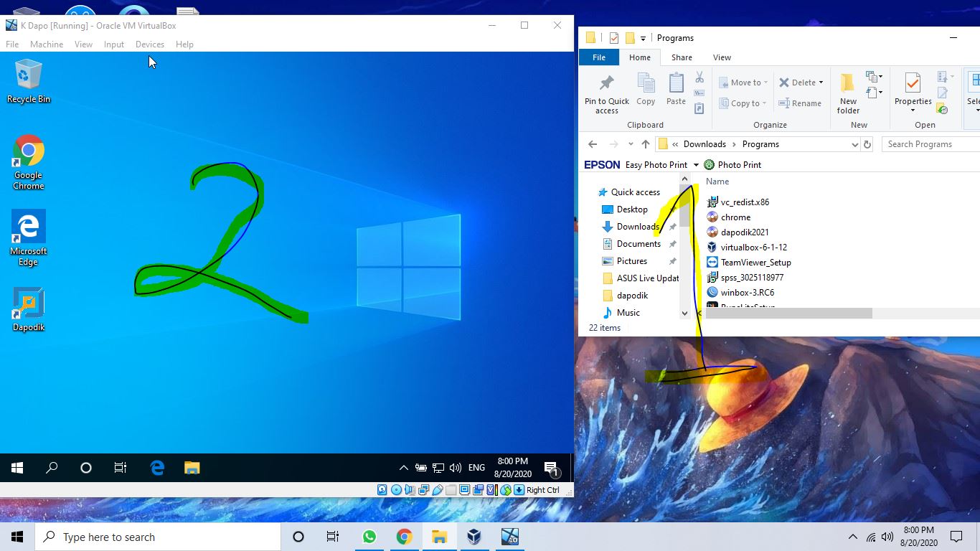Open Task View in guest taskbar
This screenshot has width=980, height=551.
(x=121, y=468)
